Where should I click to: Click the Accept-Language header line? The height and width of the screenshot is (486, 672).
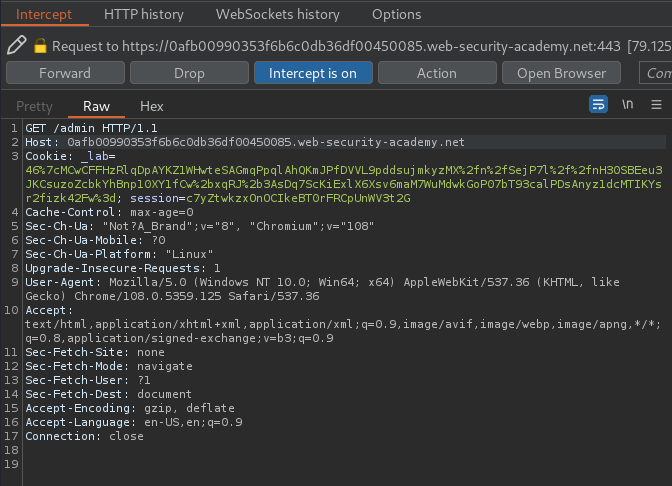[x=134, y=423]
